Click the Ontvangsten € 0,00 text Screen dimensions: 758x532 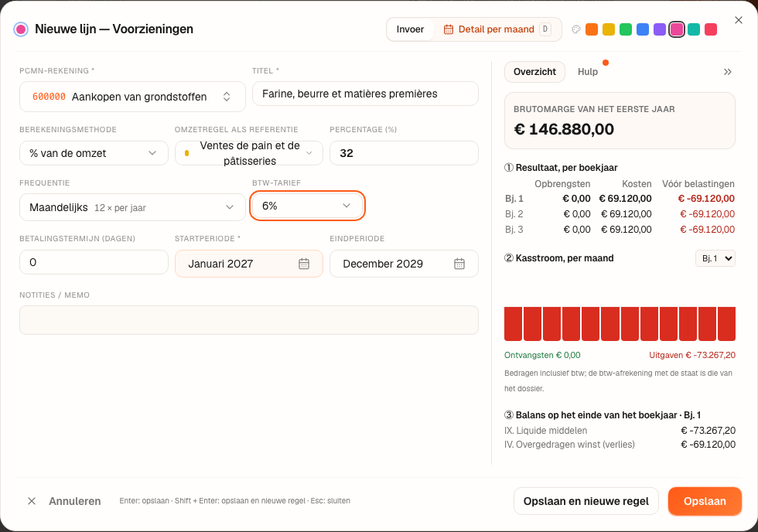click(542, 355)
